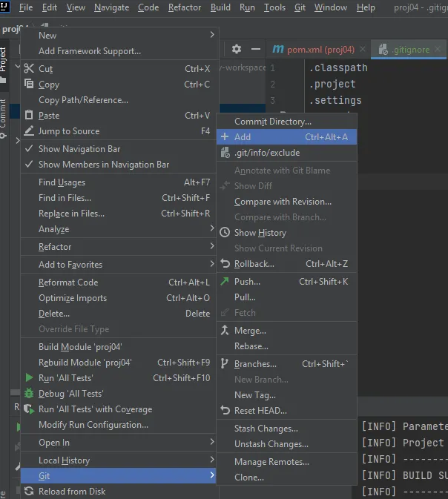Open the settings gear in Project panel
Image resolution: width=448 pixels, height=499 pixels.
[237, 49]
